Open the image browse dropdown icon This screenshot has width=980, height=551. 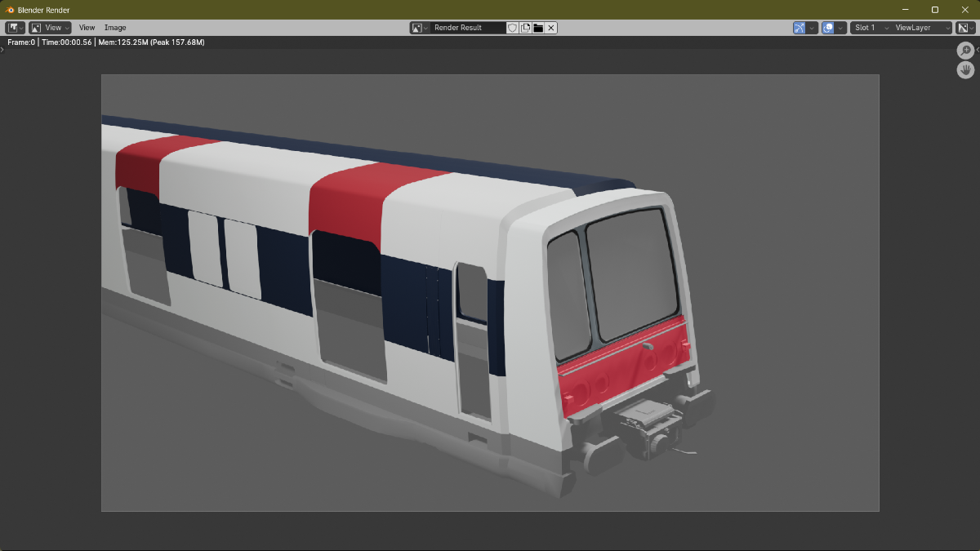[x=420, y=28]
